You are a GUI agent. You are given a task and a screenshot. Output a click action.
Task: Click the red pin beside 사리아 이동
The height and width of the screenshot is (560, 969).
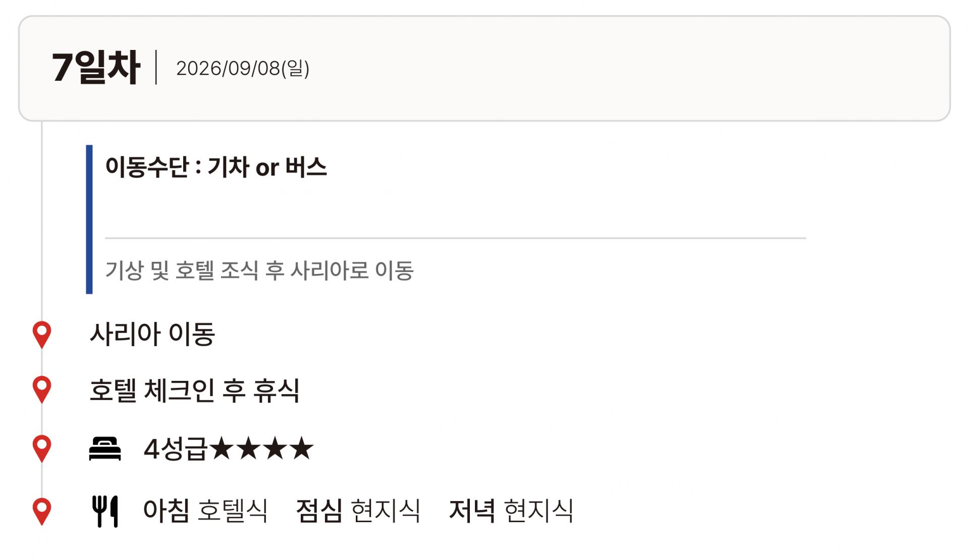tap(42, 333)
